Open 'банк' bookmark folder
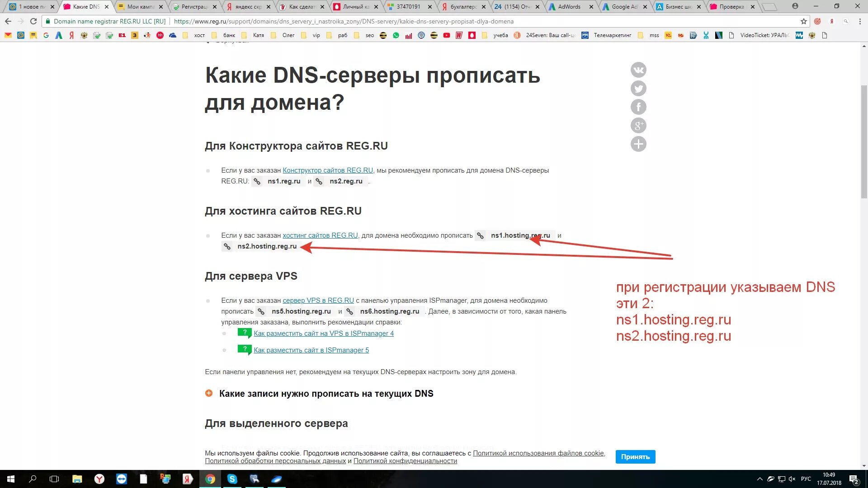The image size is (868, 488). pyautogui.click(x=225, y=35)
